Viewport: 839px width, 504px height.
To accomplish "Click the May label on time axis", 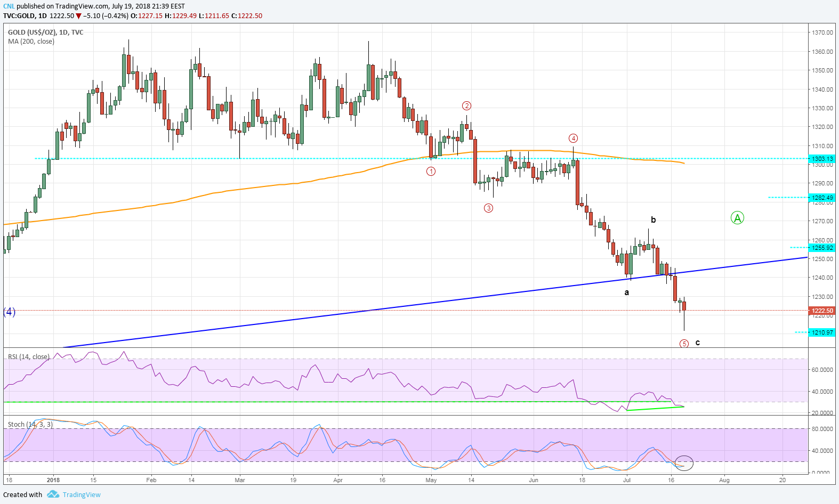I will (431, 480).
